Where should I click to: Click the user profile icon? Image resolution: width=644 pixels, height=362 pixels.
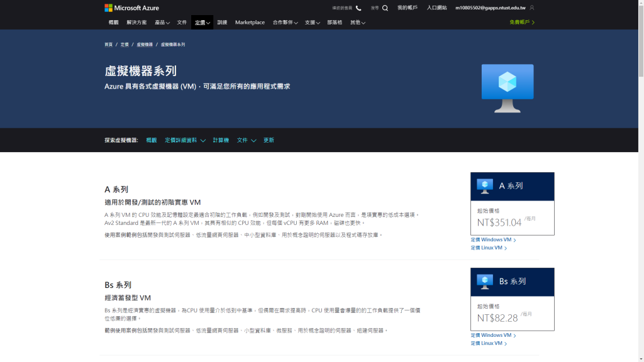point(532,8)
